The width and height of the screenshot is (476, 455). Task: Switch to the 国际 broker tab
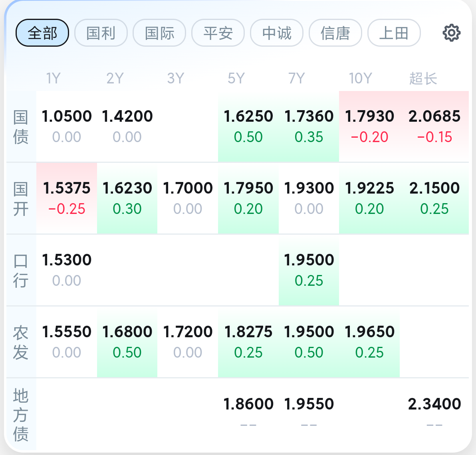tap(159, 33)
